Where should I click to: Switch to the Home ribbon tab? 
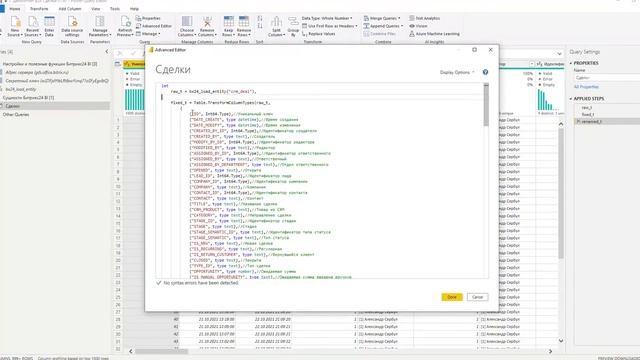[15, 9]
